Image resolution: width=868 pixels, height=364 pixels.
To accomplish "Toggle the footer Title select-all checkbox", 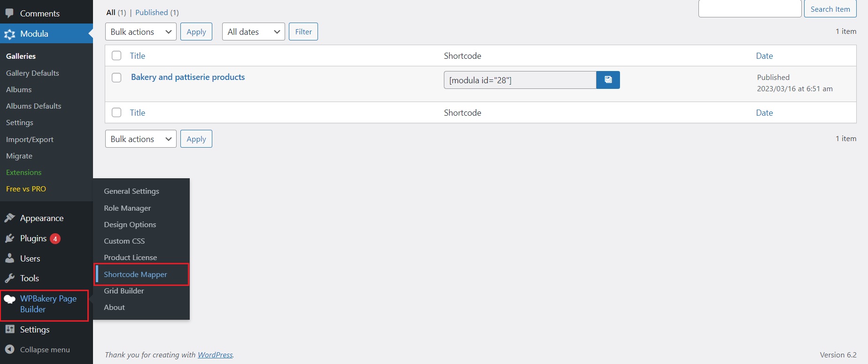I will pos(116,112).
